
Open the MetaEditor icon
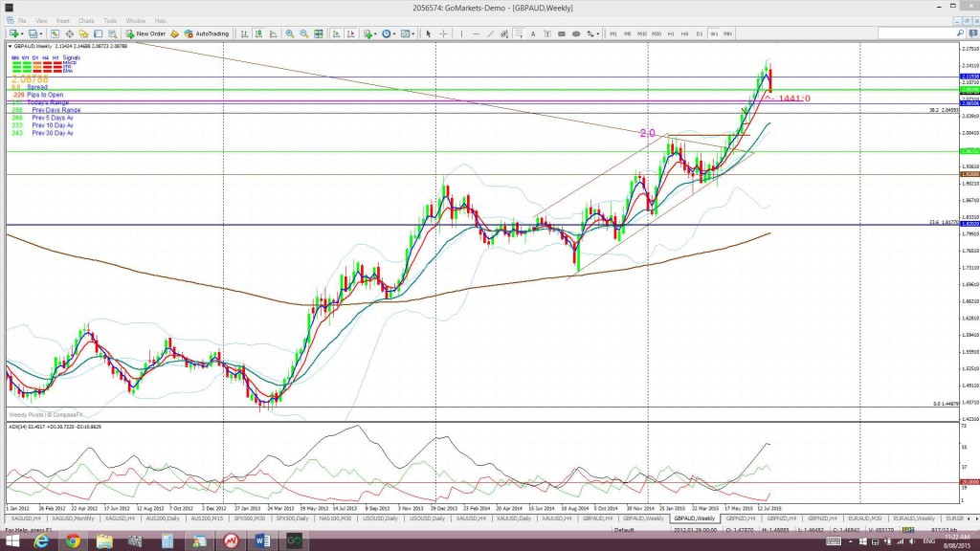pyautogui.click(x=174, y=33)
